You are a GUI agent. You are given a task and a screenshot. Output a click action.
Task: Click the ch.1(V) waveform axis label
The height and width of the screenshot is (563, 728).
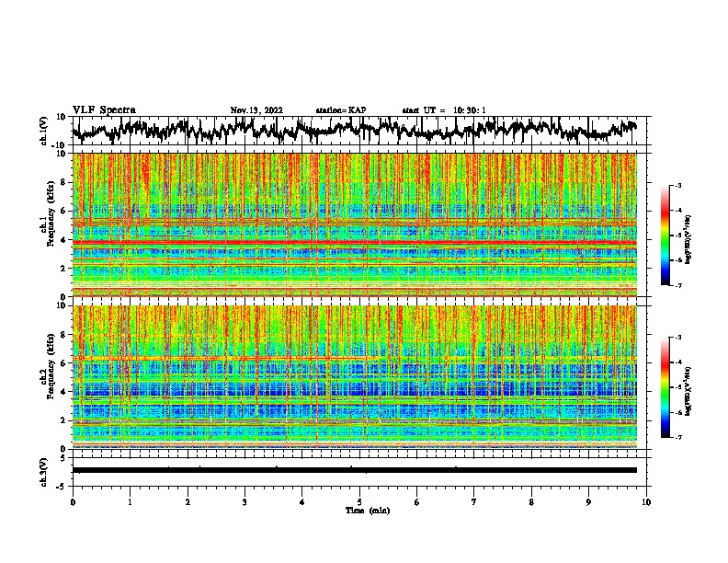click(45, 131)
